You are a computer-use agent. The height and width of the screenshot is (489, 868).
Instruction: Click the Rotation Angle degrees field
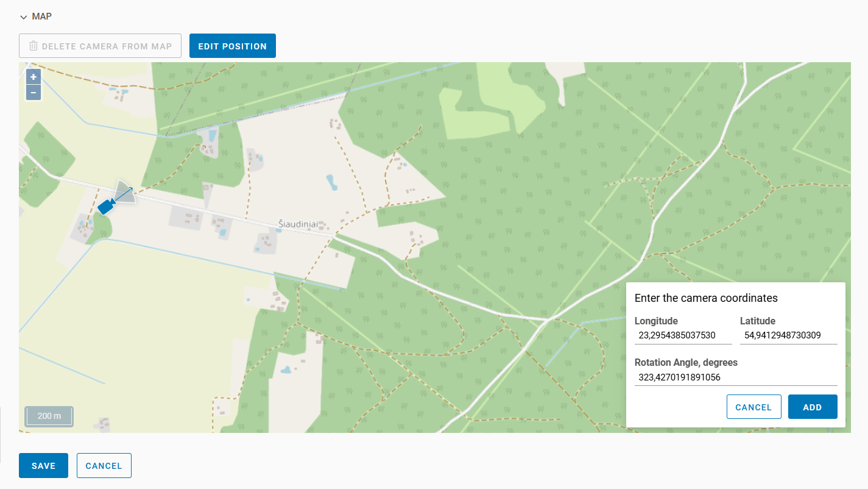point(736,377)
